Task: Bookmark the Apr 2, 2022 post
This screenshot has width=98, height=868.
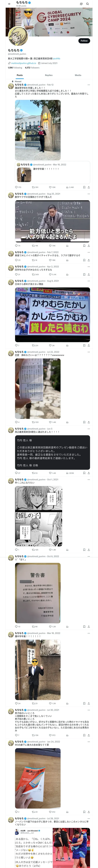Action: pyautogui.click(x=84, y=274)
